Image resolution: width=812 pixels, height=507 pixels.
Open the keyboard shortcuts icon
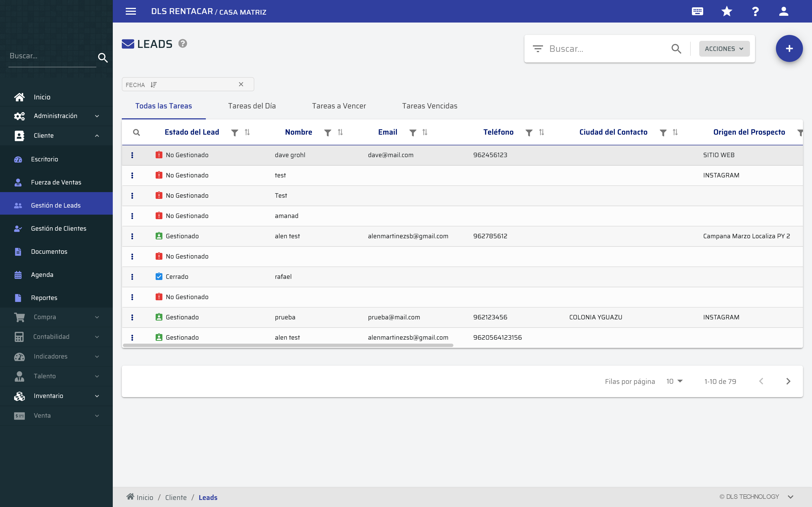tap(697, 11)
